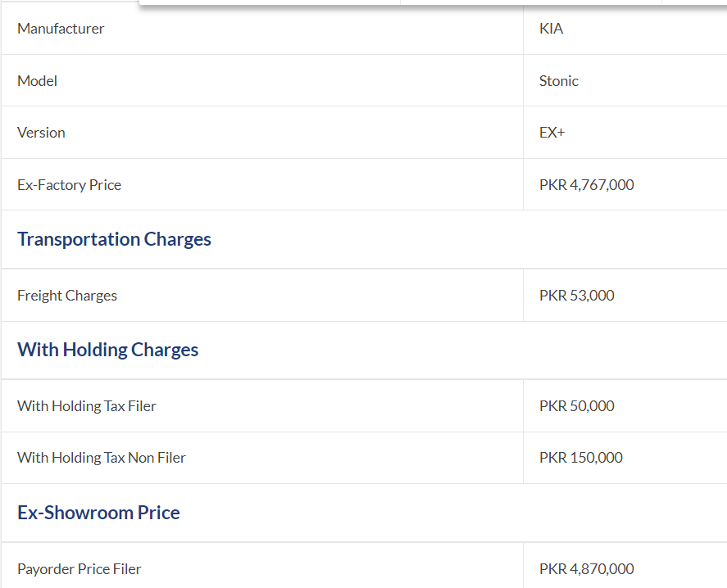Click the 'Stonic' model value

559,81
